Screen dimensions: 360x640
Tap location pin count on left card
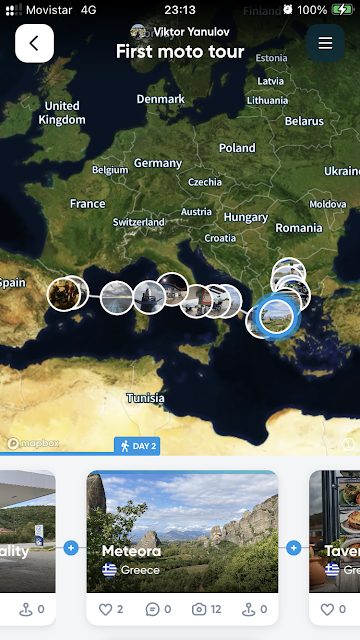coord(32,609)
